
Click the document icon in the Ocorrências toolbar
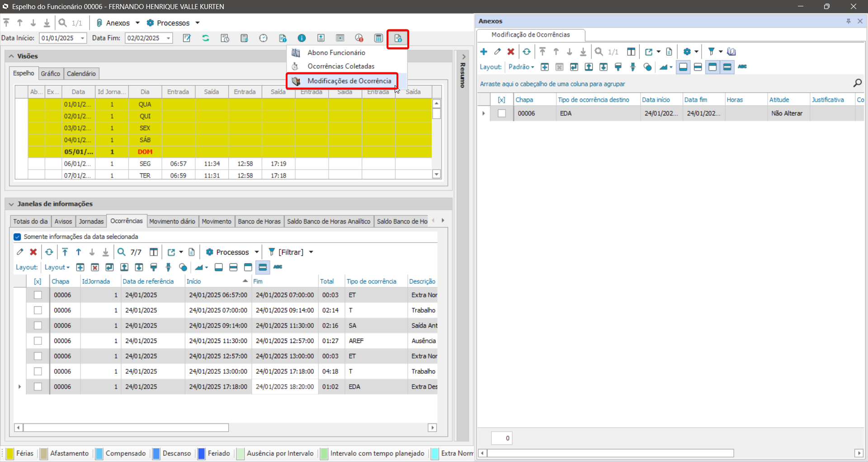point(192,252)
